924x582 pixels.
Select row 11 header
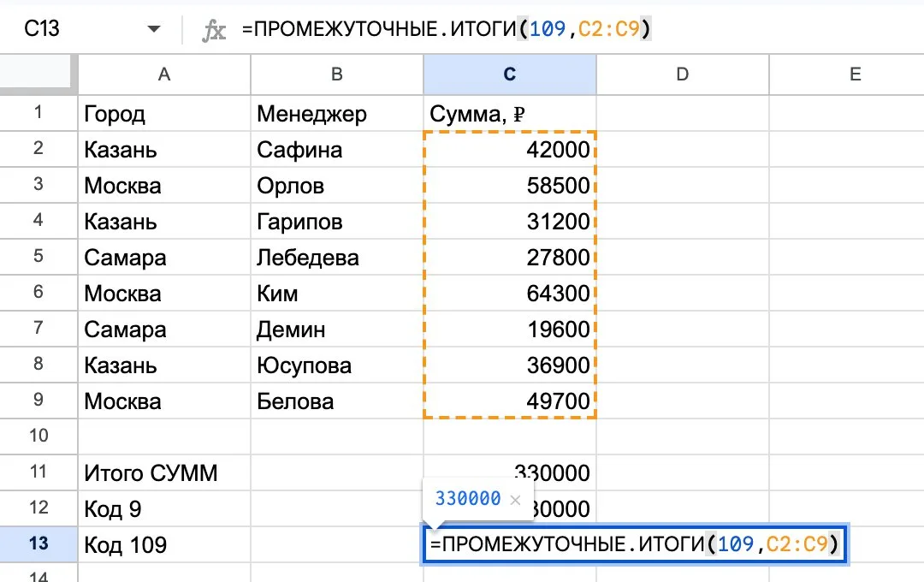[38, 472]
